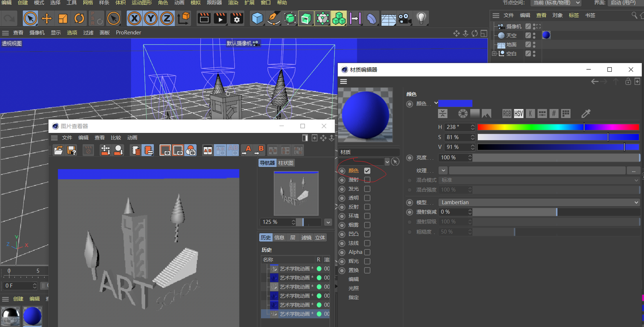Viewport: 644px width, 327px height.
Task: Click the Cube primitive object icon
Action: [x=257, y=19]
